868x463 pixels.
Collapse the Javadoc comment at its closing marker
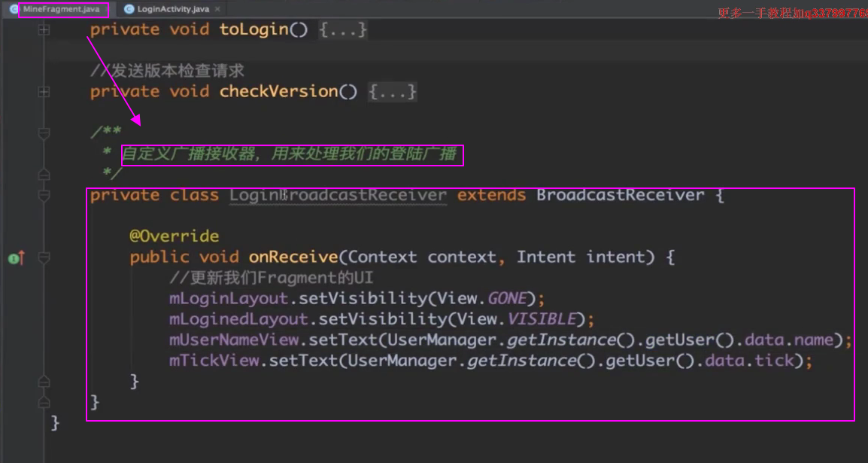click(44, 175)
